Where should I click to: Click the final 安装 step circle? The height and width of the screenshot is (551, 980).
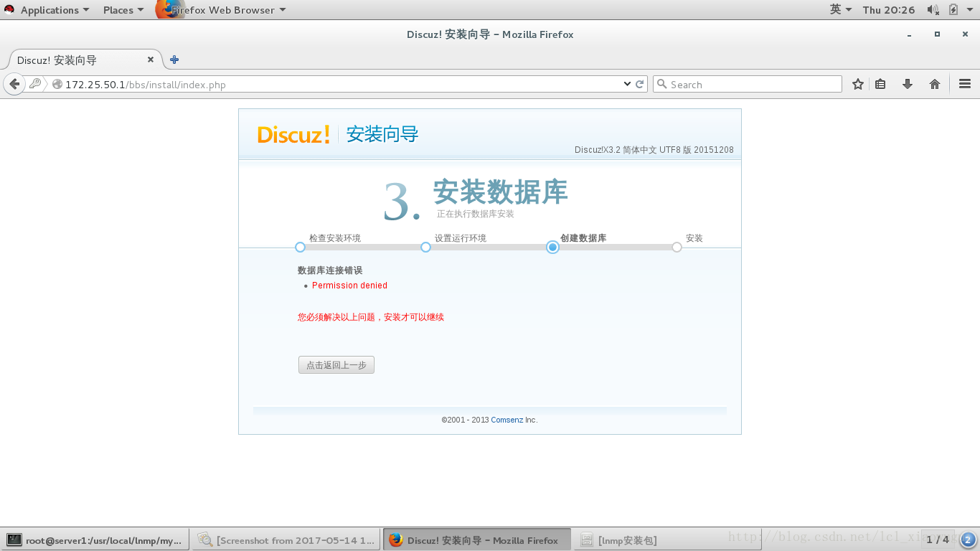(x=677, y=247)
